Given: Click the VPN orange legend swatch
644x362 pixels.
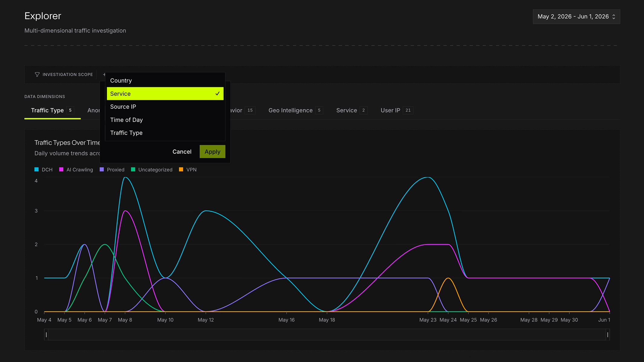Looking at the screenshot, I should coord(181,169).
